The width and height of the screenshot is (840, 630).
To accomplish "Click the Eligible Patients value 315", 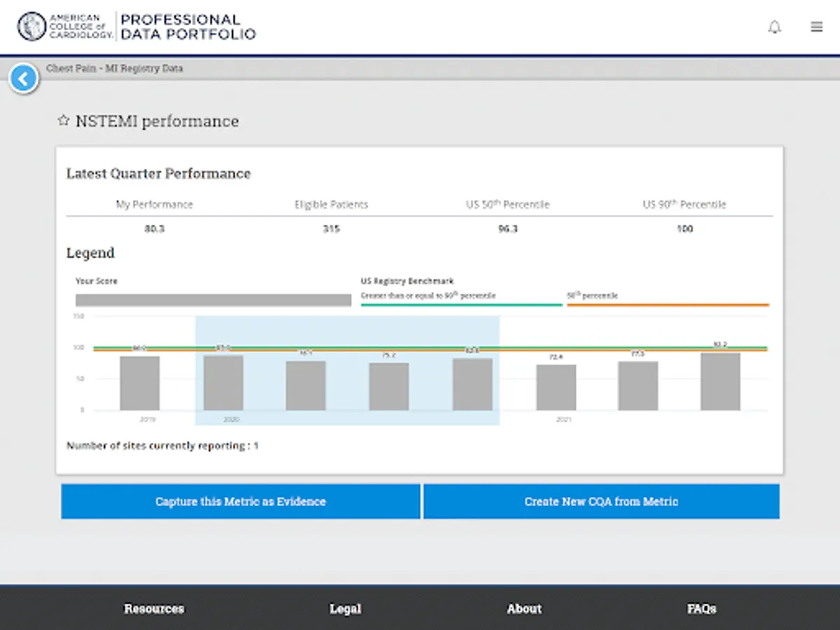I will 331,229.
